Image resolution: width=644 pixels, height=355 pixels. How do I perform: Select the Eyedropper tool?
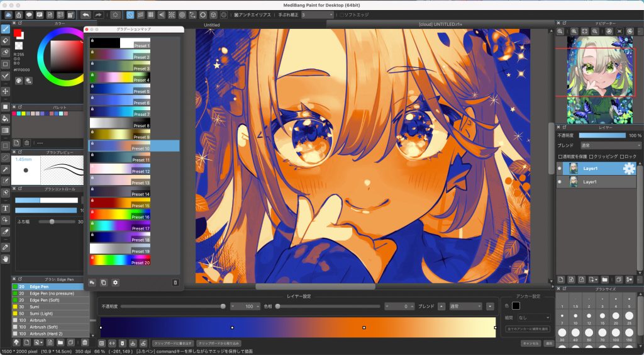(x=5, y=247)
